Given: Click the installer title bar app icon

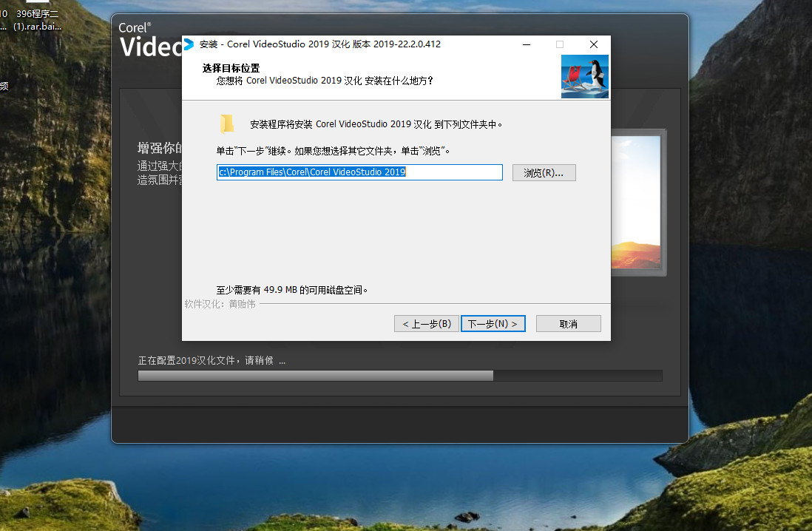Looking at the screenshot, I should (x=189, y=44).
